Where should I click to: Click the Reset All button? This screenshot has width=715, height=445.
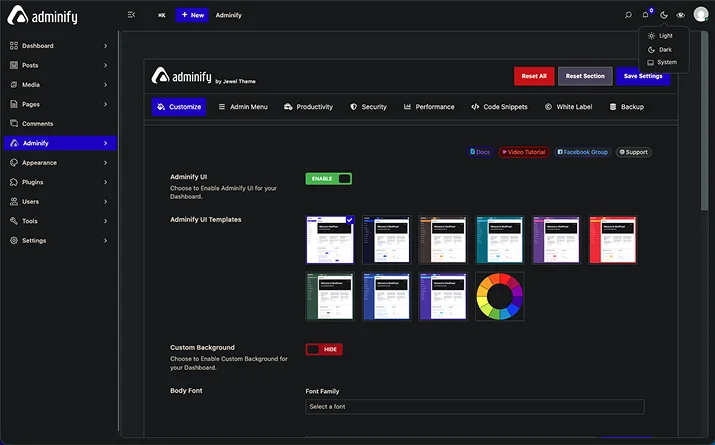coord(534,76)
